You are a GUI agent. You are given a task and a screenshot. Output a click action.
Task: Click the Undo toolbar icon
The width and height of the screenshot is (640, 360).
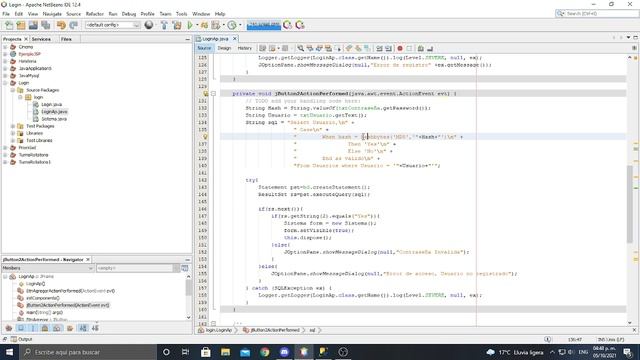pyautogui.click(x=61, y=25)
